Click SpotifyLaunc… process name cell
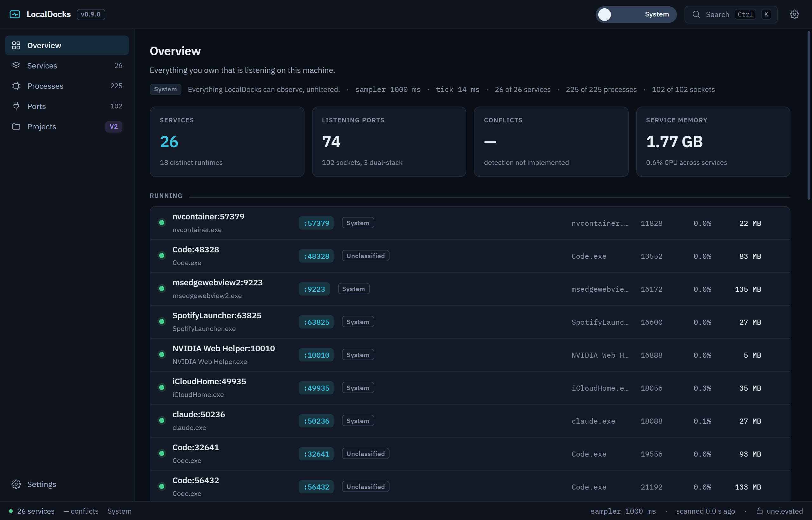Viewport: 812px width, 520px height. click(x=600, y=322)
